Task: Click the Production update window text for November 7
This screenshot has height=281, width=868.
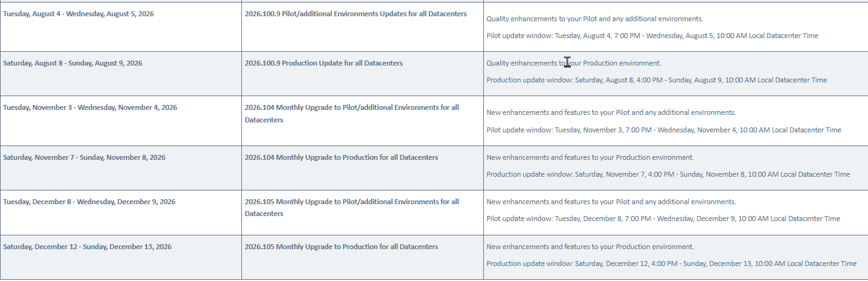Action: click(668, 175)
